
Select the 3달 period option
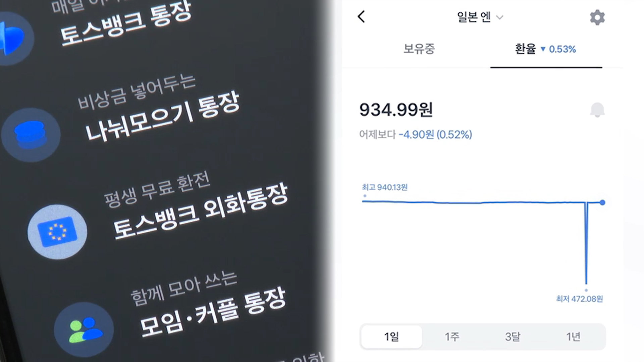pos(513,337)
